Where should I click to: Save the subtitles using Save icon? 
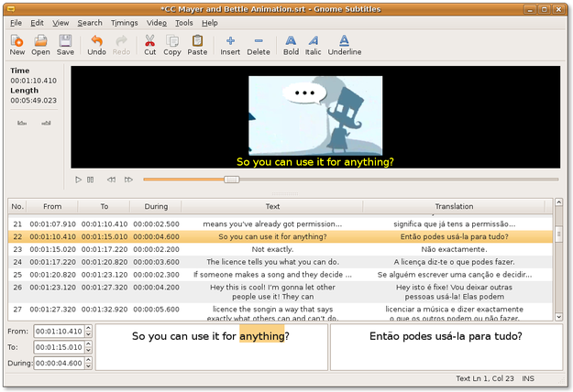click(65, 45)
